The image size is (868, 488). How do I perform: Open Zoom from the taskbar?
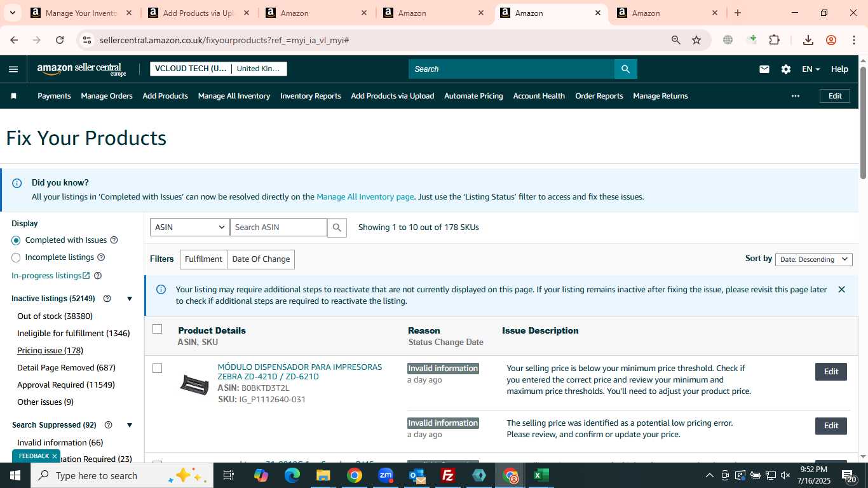pos(386,475)
